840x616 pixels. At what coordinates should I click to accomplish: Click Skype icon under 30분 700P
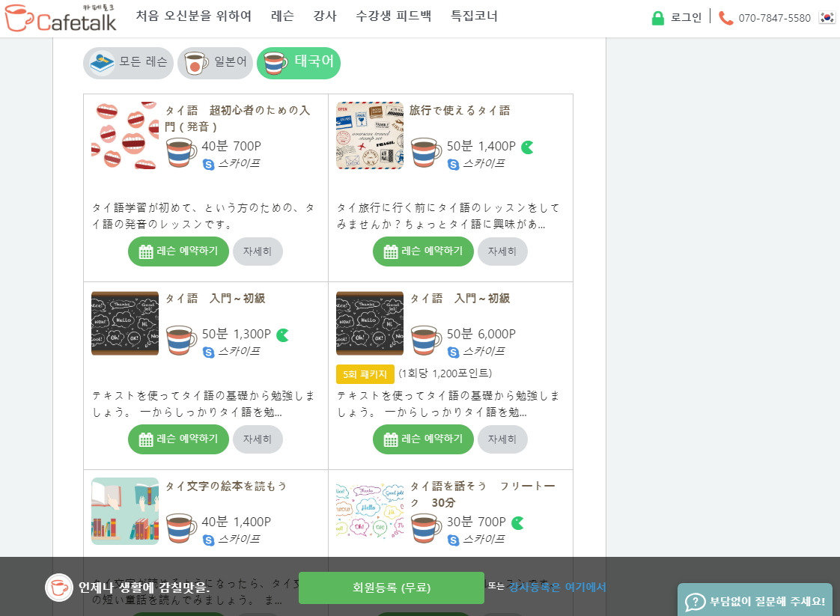point(453,540)
